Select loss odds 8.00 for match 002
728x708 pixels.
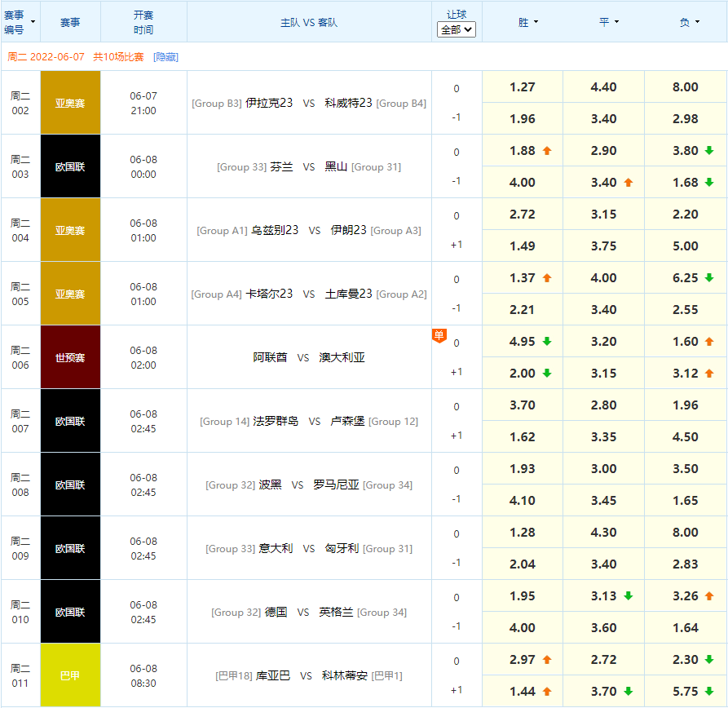(686, 87)
